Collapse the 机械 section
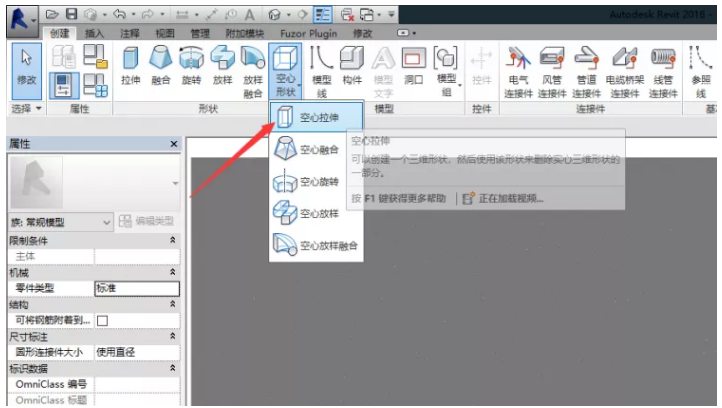 (x=173, y=272)
